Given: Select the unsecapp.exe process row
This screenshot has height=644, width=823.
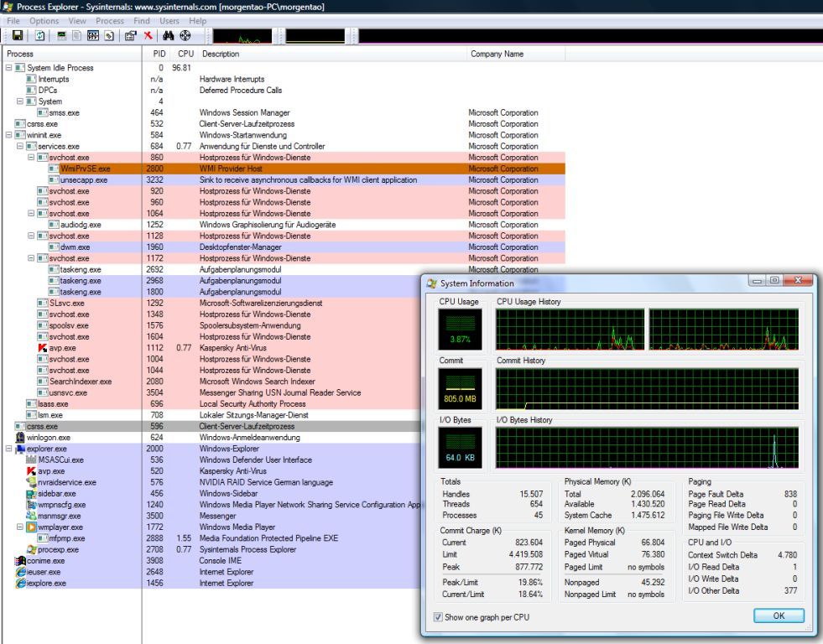Looking at the screenshot, I should click(x=284, y=180).
